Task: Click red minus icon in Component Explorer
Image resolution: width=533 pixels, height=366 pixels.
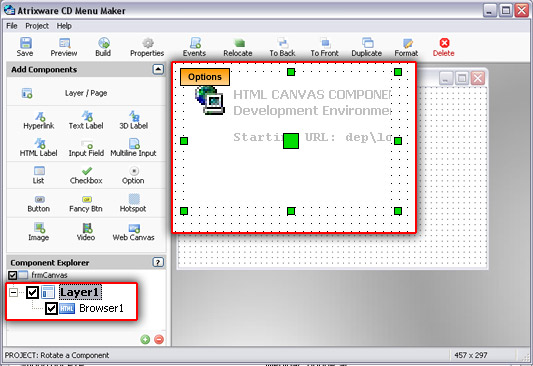Action: 159,339
